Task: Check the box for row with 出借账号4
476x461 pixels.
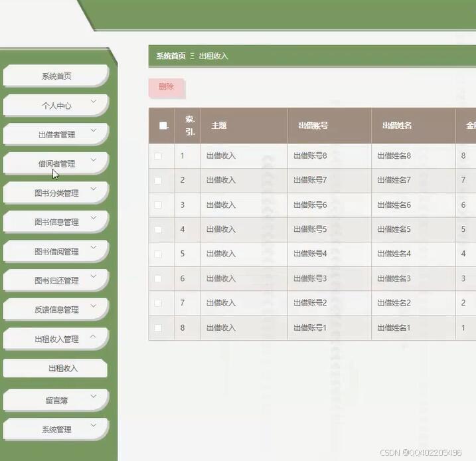Action: (158, 254)
